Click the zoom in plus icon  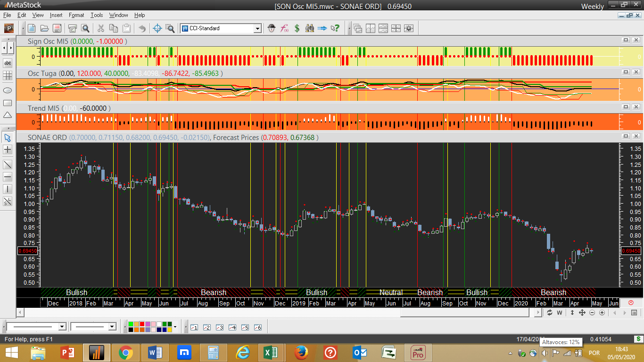[x=602, y=313]
